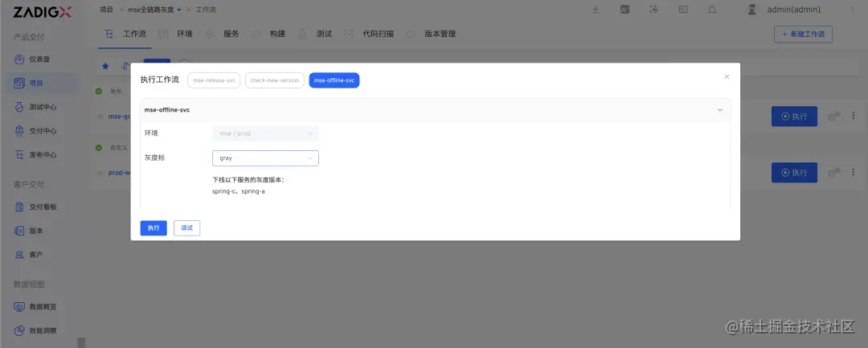Click the download icon in header
The image size is (868, 348).
click(x=595, y=10)
